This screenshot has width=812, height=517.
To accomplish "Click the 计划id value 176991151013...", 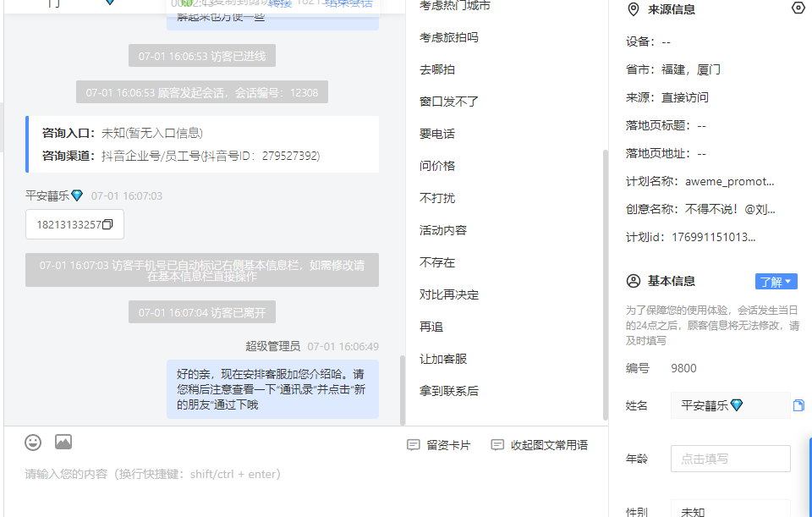I will (x=714, y=237).
